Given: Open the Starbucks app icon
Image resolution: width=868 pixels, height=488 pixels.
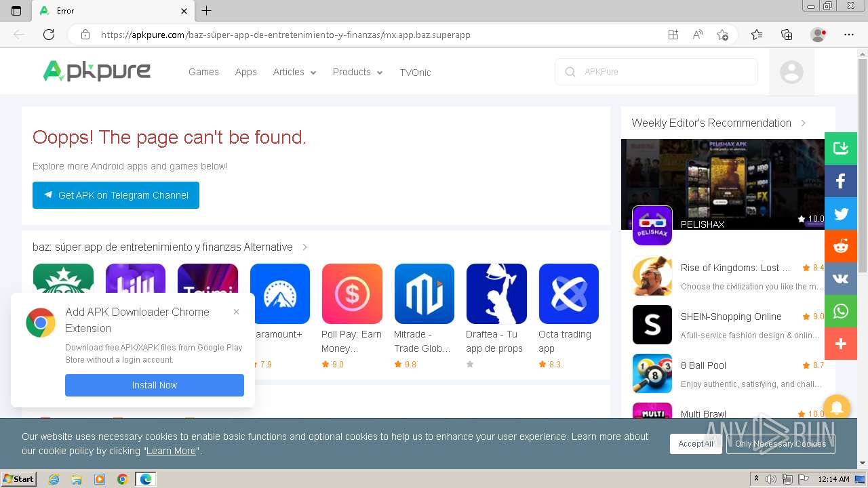Looking at the screenshot, I should pos(63,279).
